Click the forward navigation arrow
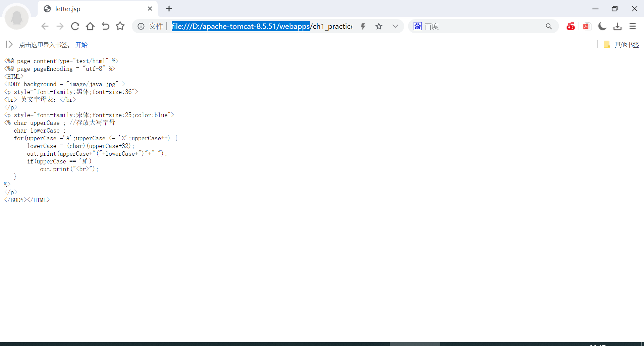The height and width of the screenshot is (346, 644). (60, 26)
